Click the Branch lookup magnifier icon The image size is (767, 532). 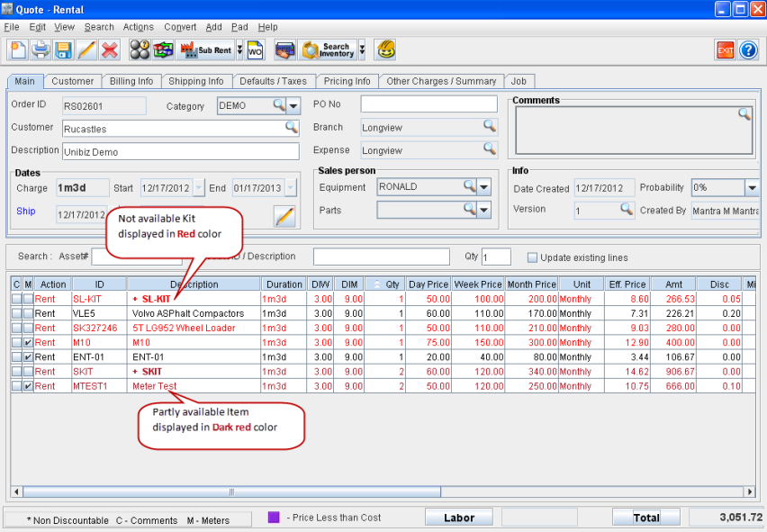tap(489, 126)
